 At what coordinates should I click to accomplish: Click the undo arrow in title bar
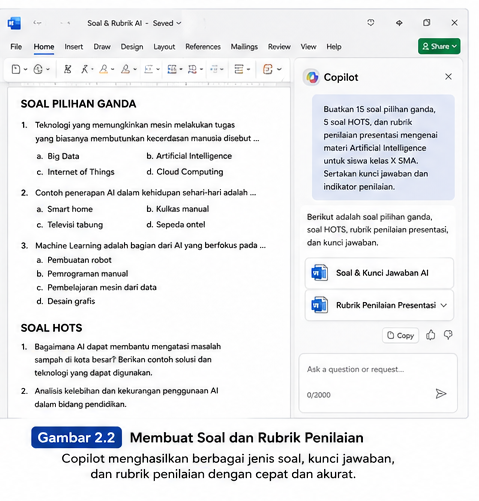click(37, 23)
